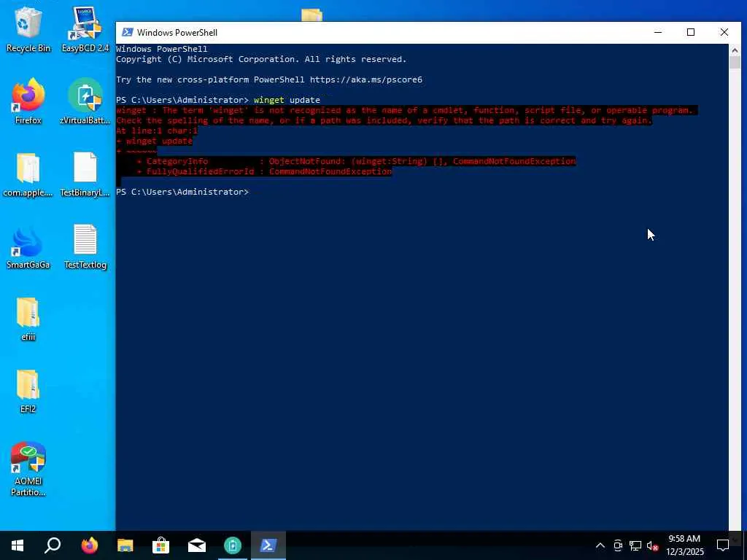Select the zVirtualBatt desktop shortcut
The width and height of the screenshot is (747, 560).
[85, 101]
